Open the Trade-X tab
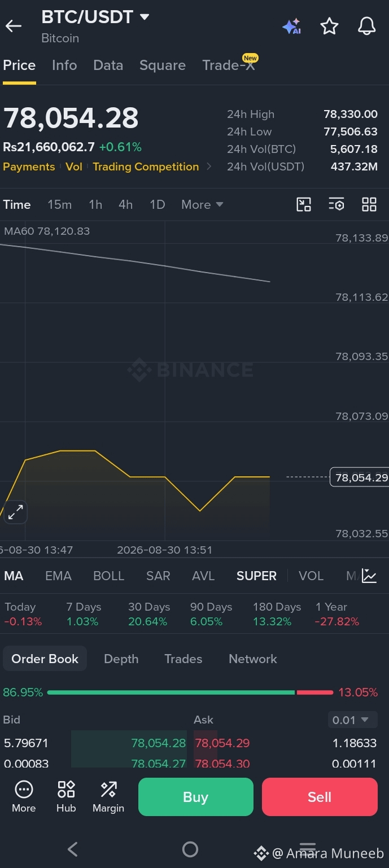The image size is (389, 868). coord(229,64)
